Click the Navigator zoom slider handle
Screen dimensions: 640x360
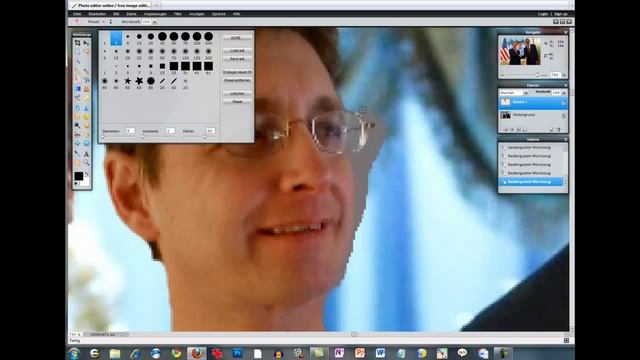pos(537,75)
